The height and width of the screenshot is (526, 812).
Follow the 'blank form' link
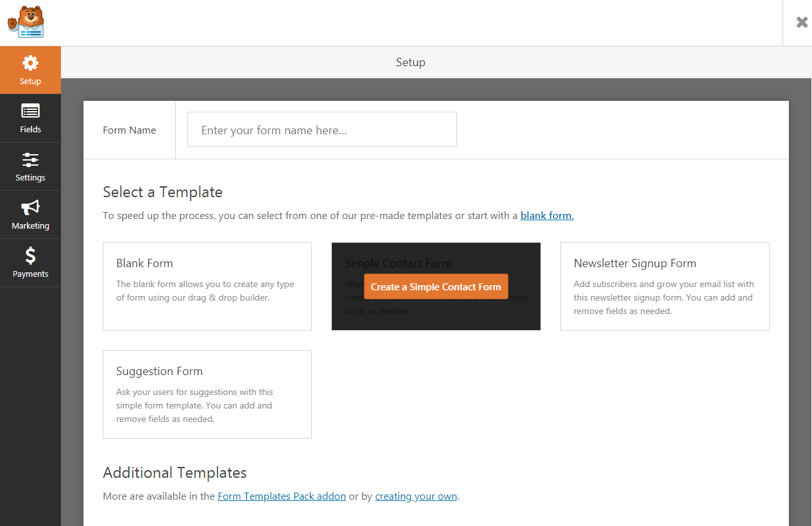(547, 216)
